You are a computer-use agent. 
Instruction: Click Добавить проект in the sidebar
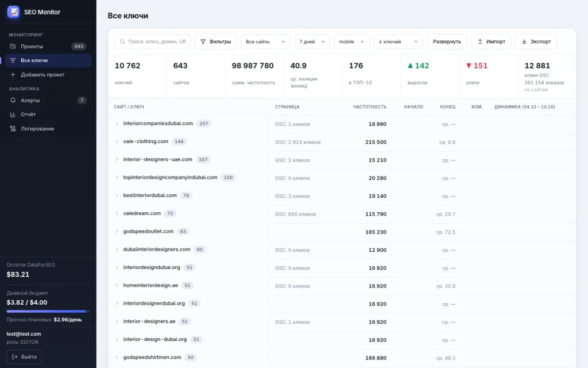tap(48, 75)
